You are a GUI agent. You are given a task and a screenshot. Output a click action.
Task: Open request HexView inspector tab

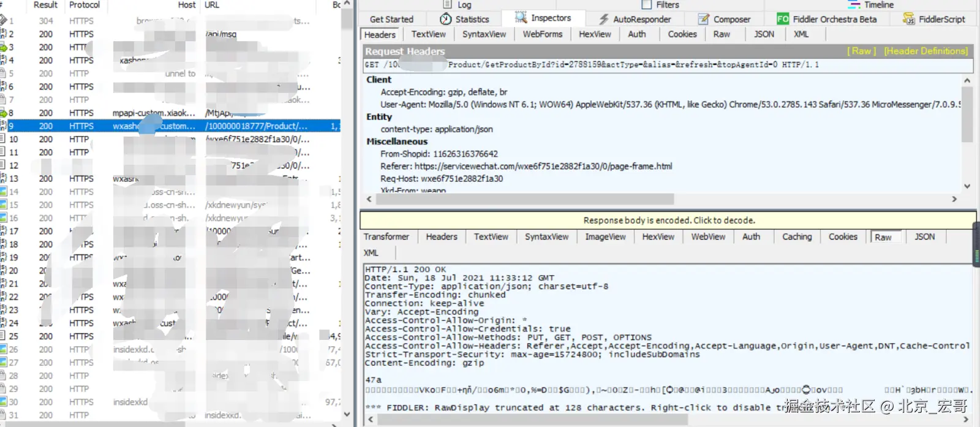tap(595, 34)
